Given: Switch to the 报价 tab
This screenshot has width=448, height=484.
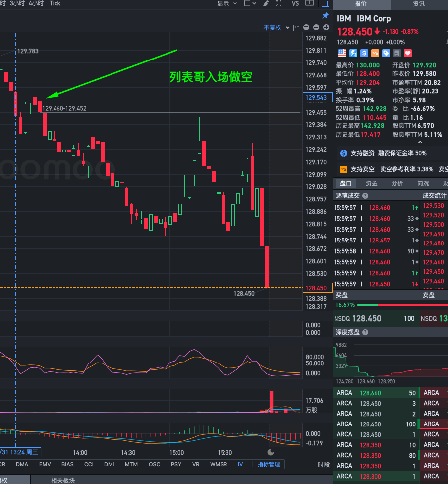Looking at the screenshot, I should tap(361, 4).
